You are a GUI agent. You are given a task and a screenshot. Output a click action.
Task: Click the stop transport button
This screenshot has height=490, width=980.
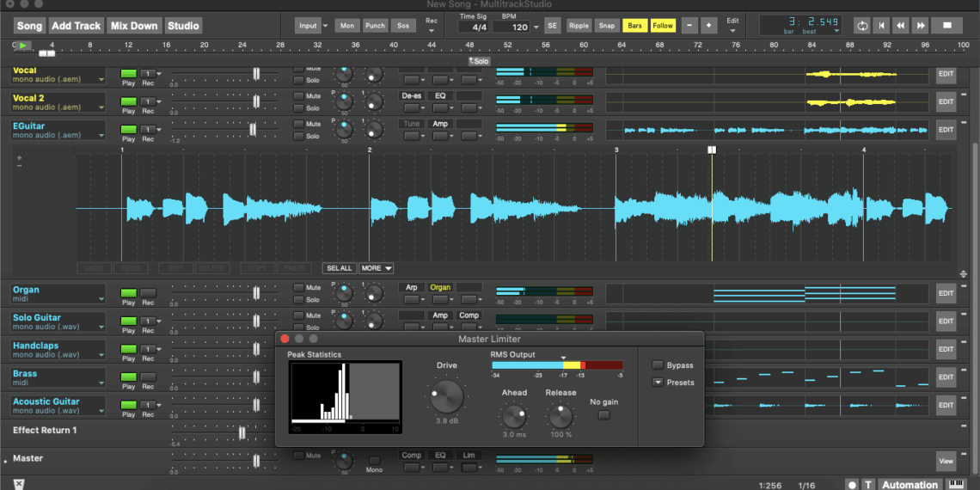pos(947,26)
